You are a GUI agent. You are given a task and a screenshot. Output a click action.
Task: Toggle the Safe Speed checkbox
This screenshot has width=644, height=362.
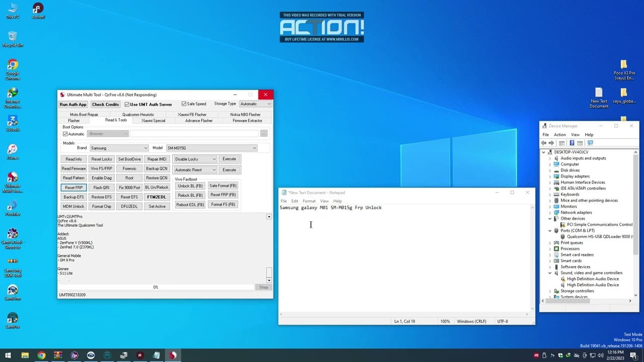[x=194, y=104]
